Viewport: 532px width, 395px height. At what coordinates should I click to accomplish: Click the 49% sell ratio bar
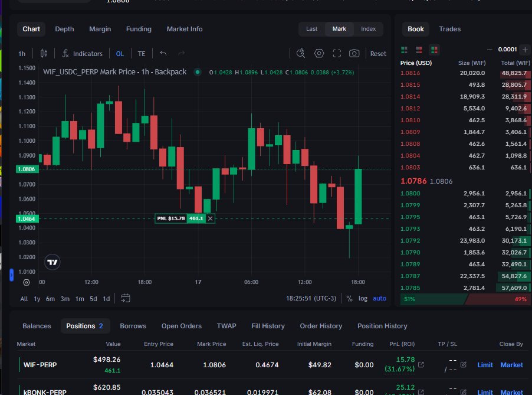(x=498, y=299)
